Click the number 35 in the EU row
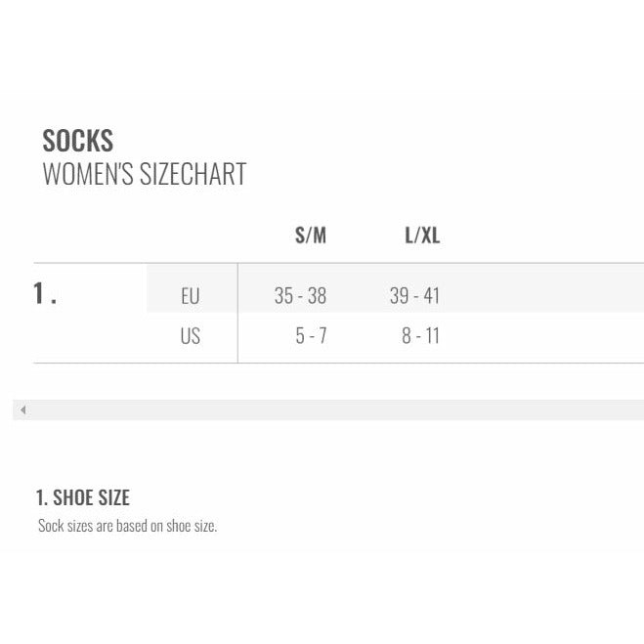Screen dimensions: 644x644 283,295
